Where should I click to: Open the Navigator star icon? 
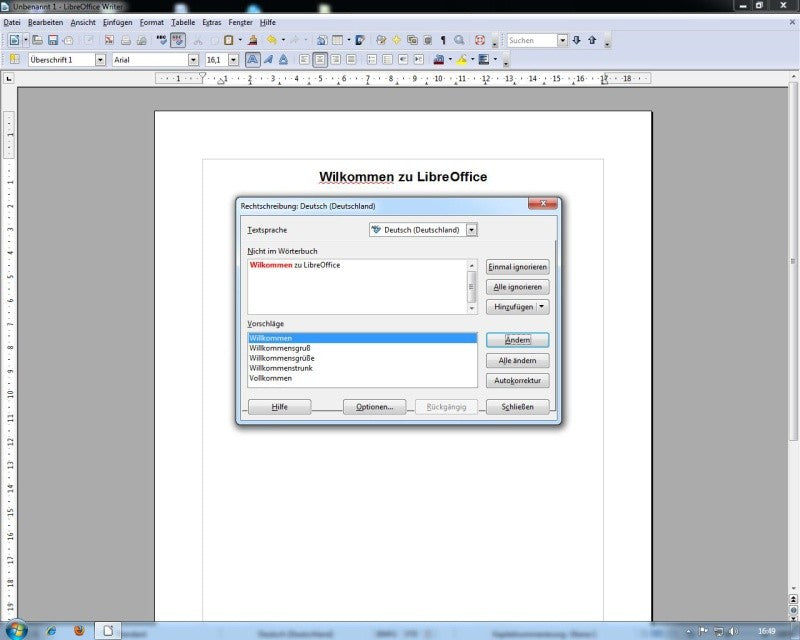[x=396, y=40]
